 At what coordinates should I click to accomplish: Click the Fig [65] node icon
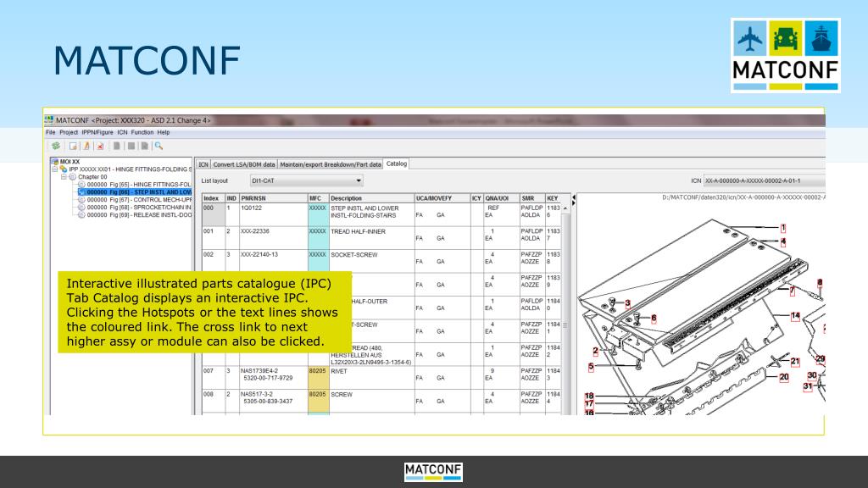click(82, 184)
